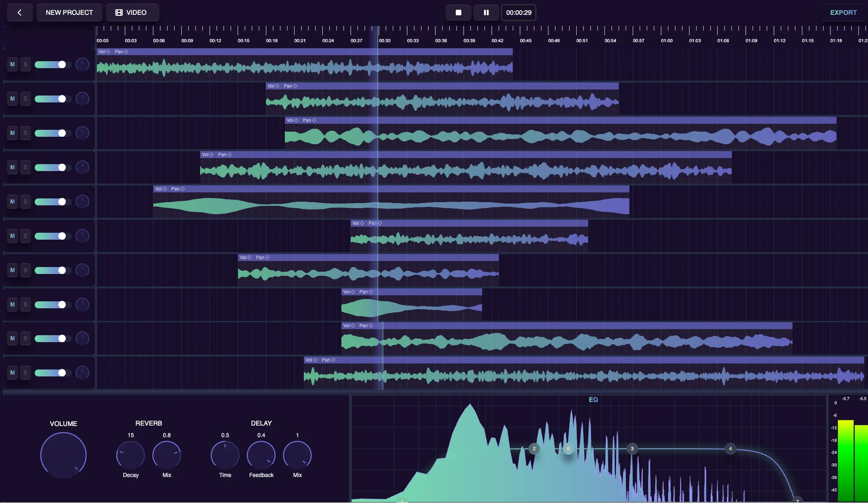
Task: Toggle Vol automation on fifth track clip
Action: pyautogui.click(x=161, y=189)
